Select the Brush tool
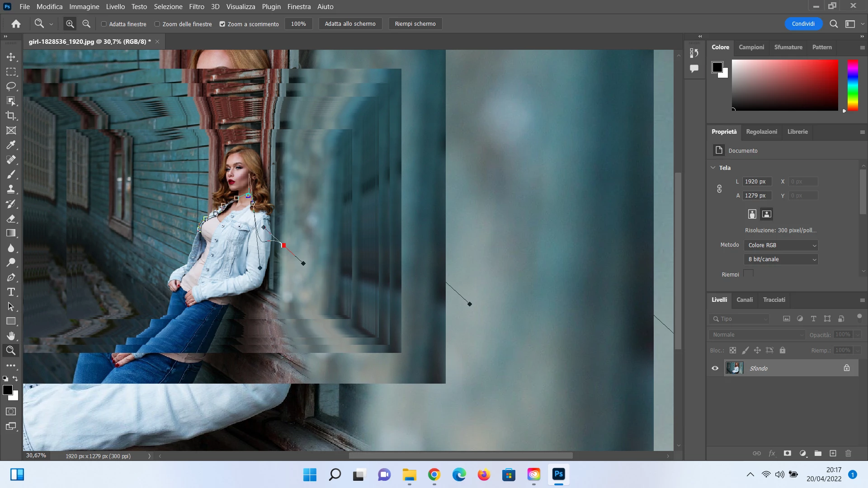Image resolution: width=868 pixels, height=488 pixels. 11,174
